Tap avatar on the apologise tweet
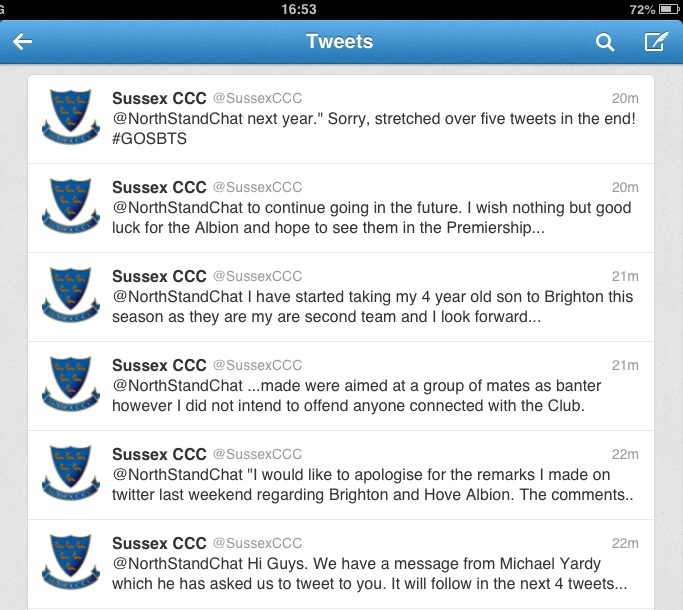This screenshot has width=683, height=610. (x=71, y=472)
